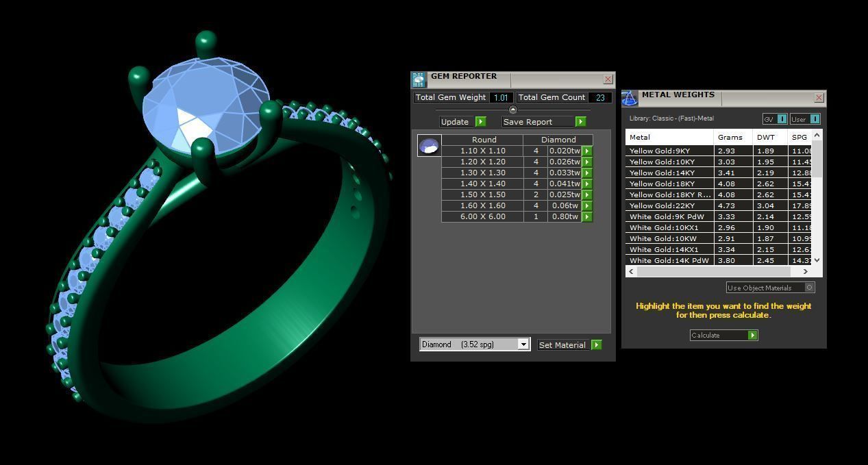
Task: Click green arrow on 1.60 X 1.60 row
Action: tap(587, 205)
